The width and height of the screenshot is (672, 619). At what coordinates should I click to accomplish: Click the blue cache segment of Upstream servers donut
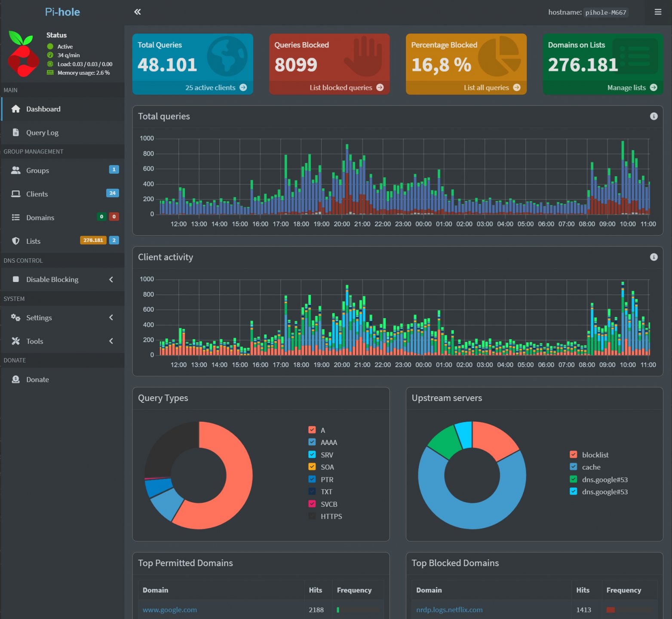464,516
